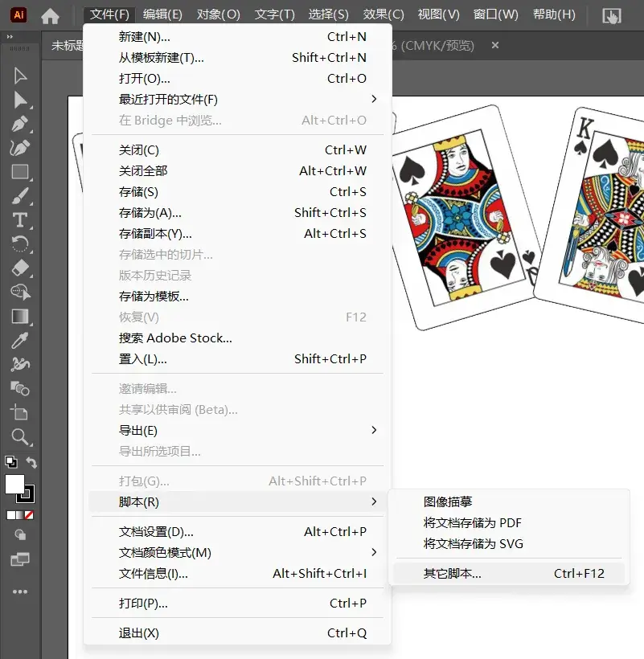This screenshot has height=659, width=644.
Task: Open the 对象(O) menu
Action: tap(219, 14)
